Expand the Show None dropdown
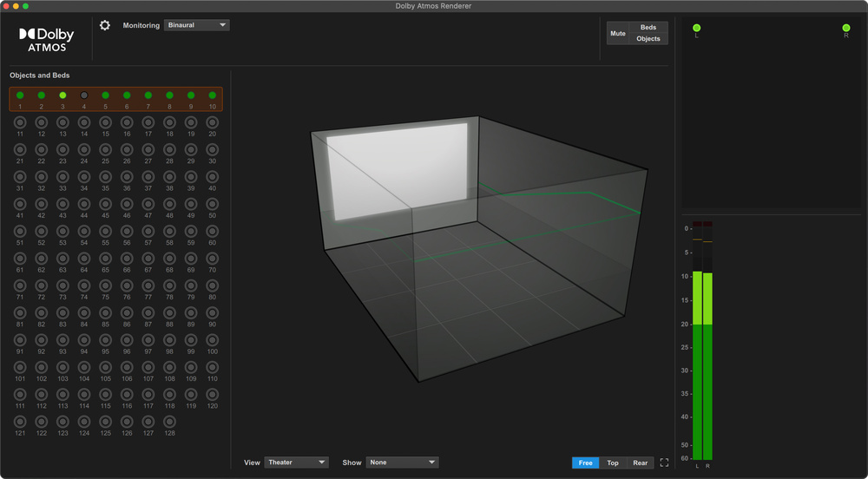Screen dimensions: 868x479 pyautogui.click(x=402, y=463)
